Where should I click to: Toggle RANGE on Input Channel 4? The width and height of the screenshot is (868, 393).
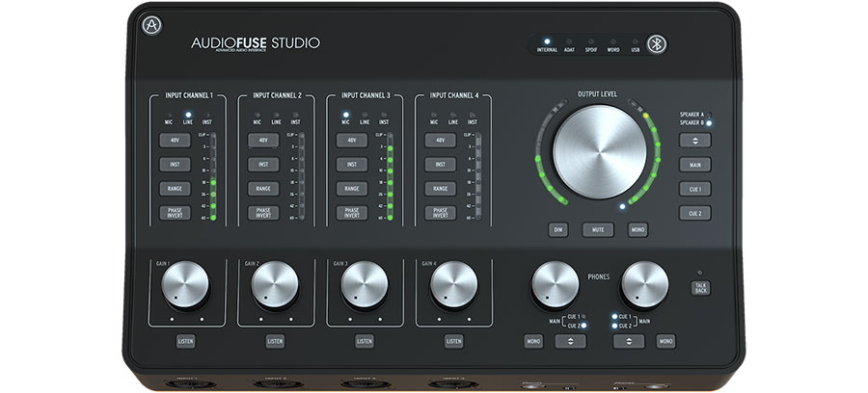click(440, 189)
